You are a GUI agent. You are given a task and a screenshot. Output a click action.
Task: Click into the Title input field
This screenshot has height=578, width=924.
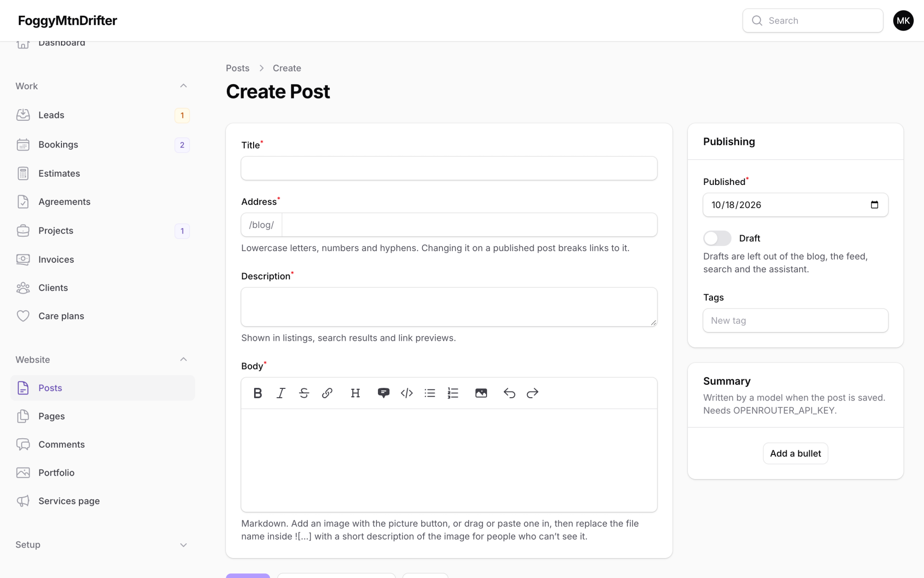click(x=449, y=168)
